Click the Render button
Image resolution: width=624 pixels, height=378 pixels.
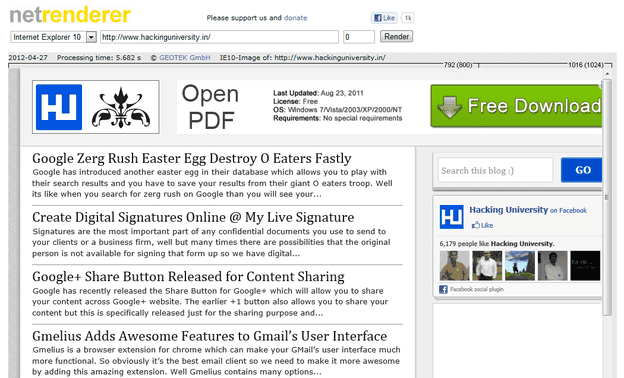click(396, 37)
